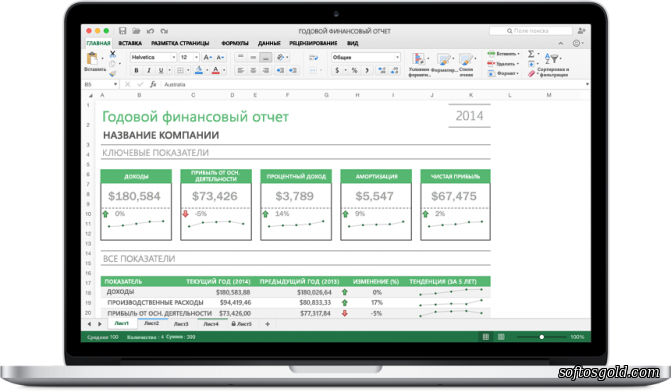Open the font size 12 dropdown
This screenshot has height=392, width=671.
pyautogui.click(x=189, y=57)
